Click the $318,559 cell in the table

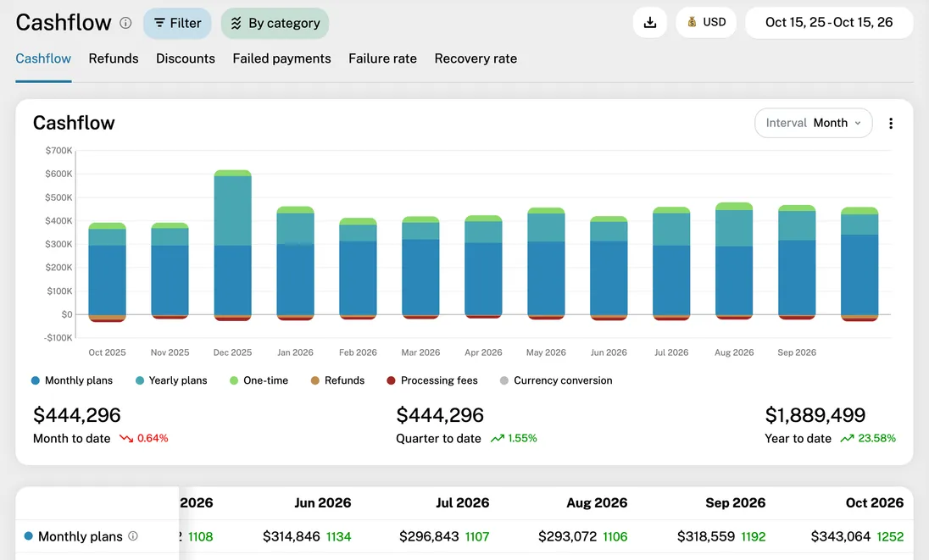(706, 536)
